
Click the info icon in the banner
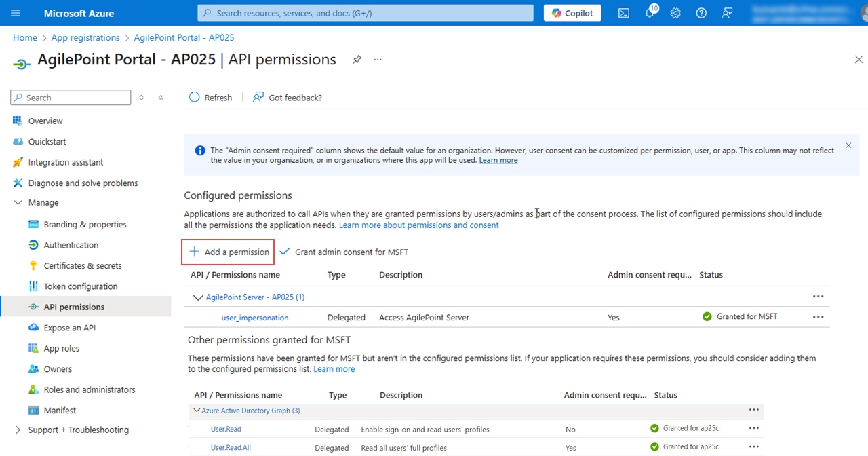pyautogui.click(x=200, y=151)
